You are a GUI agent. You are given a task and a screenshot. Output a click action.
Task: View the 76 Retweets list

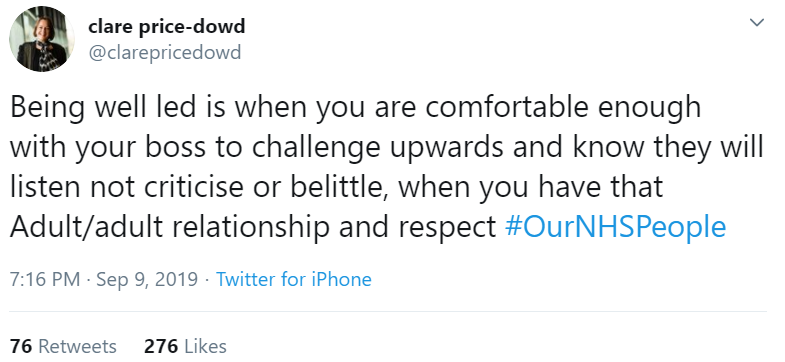(63, 346)
